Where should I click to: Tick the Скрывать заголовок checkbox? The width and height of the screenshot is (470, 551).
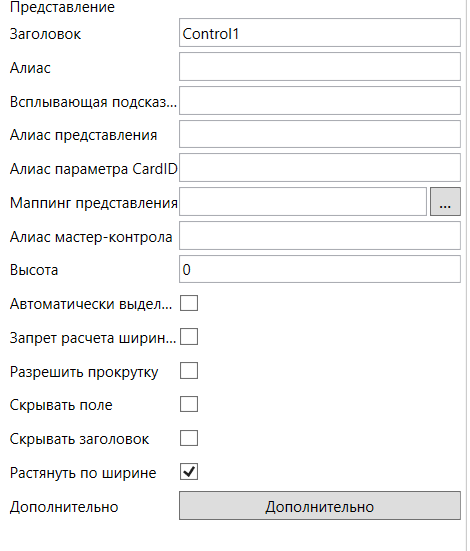[189, 438]
